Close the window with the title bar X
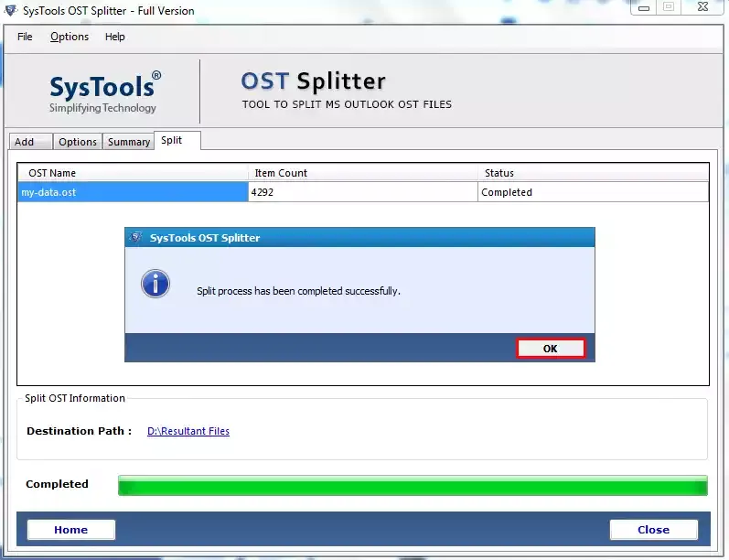Image resolution: width=729 pixels, height=560 pixels. [x=703, y=7]
